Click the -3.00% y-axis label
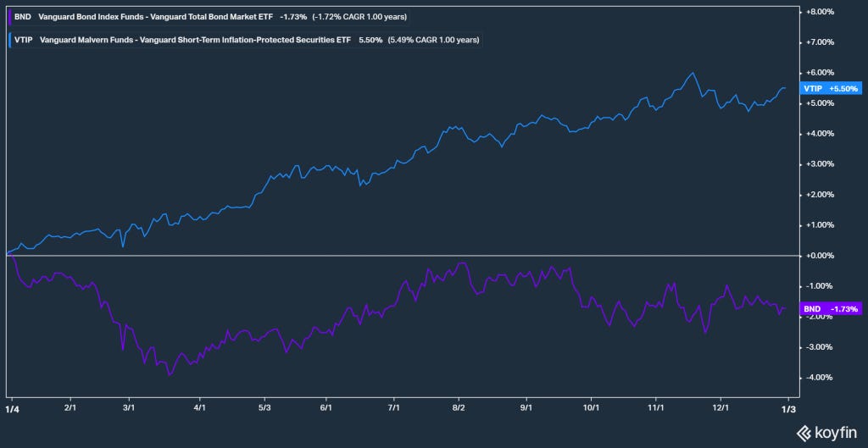 coord(821,347)
